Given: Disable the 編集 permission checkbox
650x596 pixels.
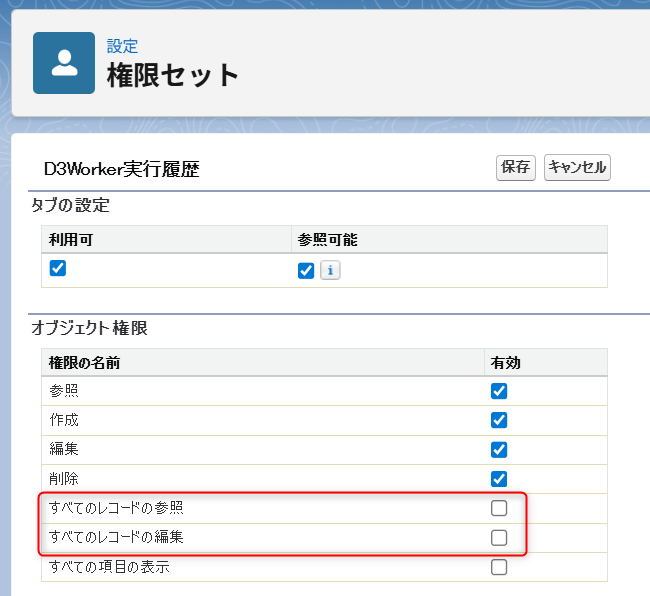Looking at the screenshot, I should pyautogui.click(x=499, y=450).
